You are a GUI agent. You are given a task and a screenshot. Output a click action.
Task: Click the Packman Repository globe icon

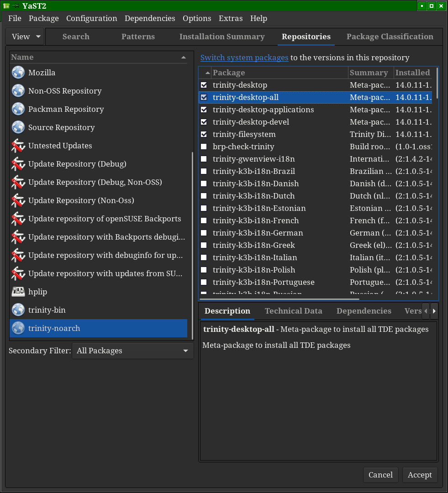(x=18, y=109)
